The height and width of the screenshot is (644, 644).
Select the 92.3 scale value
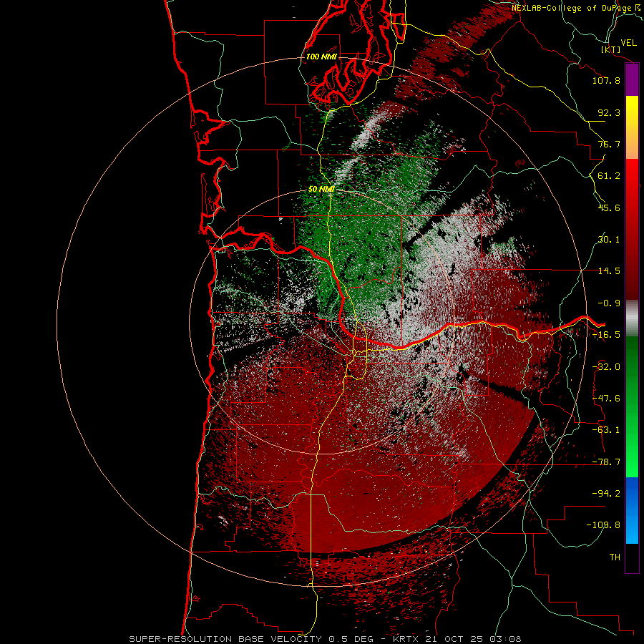(609, 112)
